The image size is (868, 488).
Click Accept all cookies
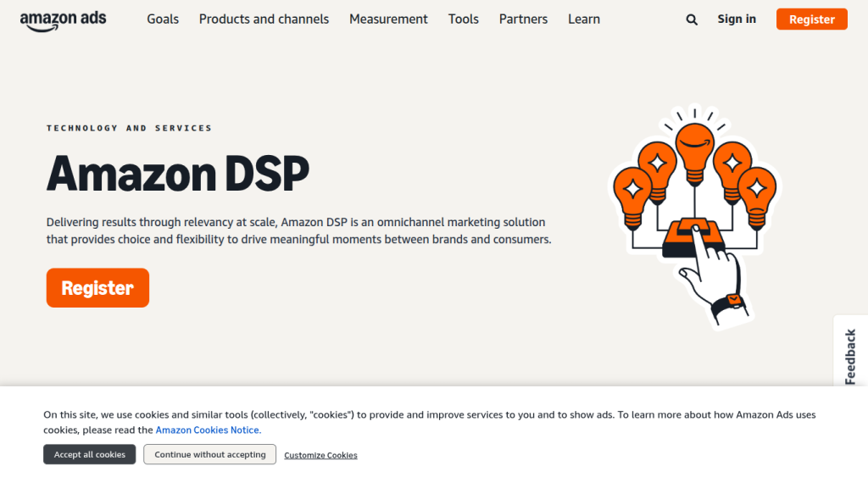[x=90, y=454]
